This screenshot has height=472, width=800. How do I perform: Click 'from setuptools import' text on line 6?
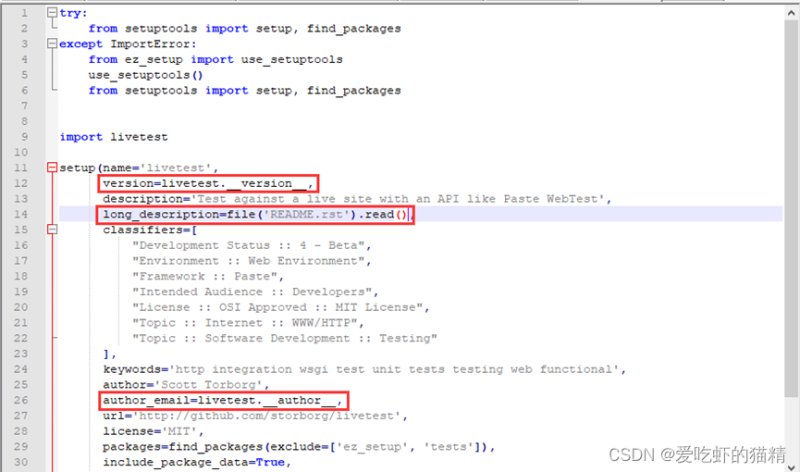[x=168, y=90]
